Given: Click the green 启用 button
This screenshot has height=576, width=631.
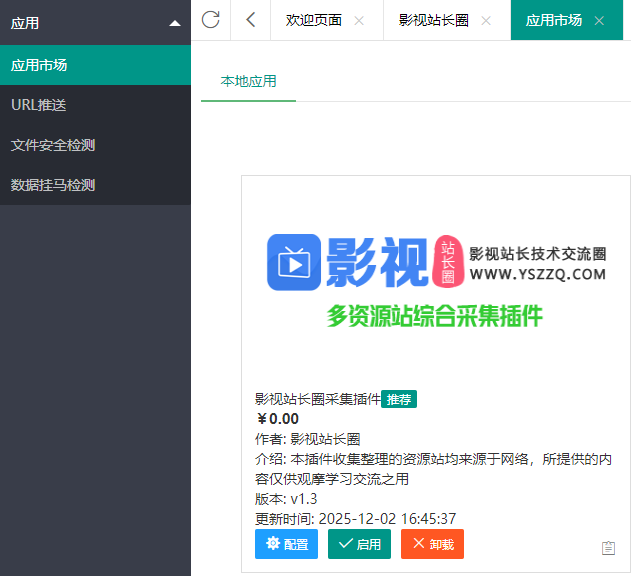Looking at the screenshot, I should [x=359, y=544].
